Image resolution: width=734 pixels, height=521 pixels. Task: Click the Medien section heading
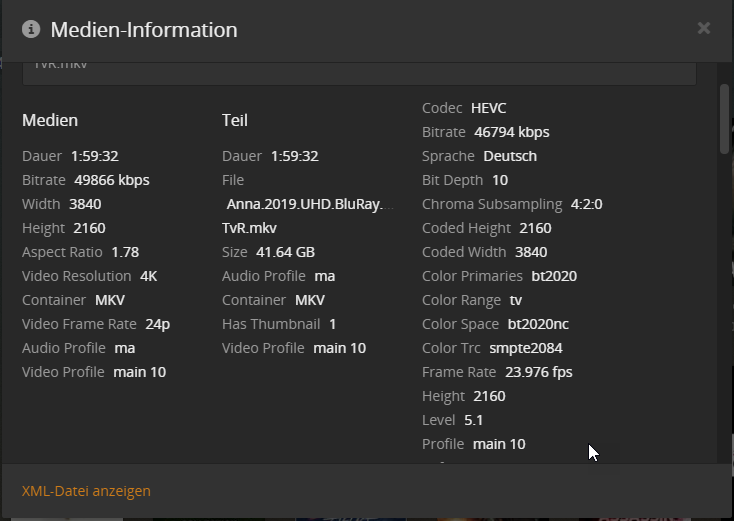(x=50, y=120)
